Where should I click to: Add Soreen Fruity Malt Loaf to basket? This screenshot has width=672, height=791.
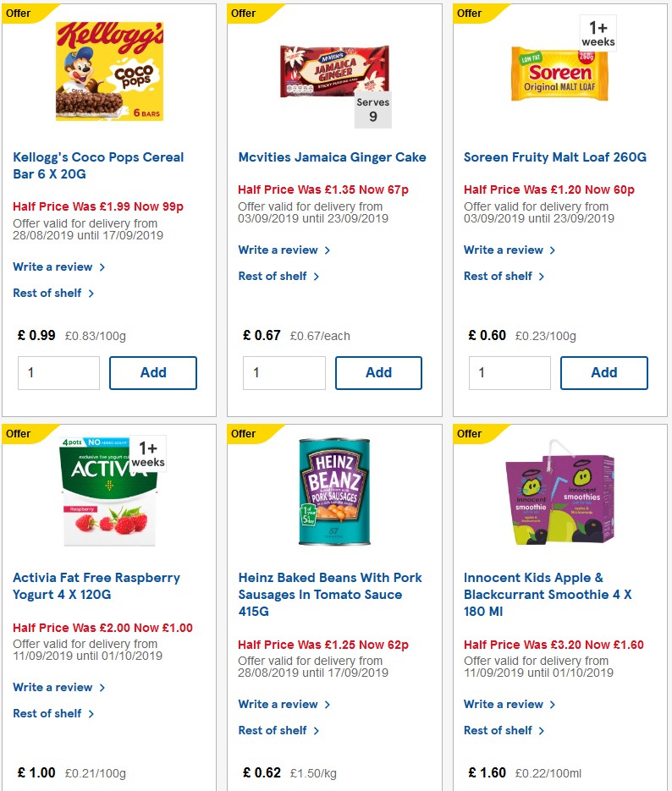tap(604, 372)
